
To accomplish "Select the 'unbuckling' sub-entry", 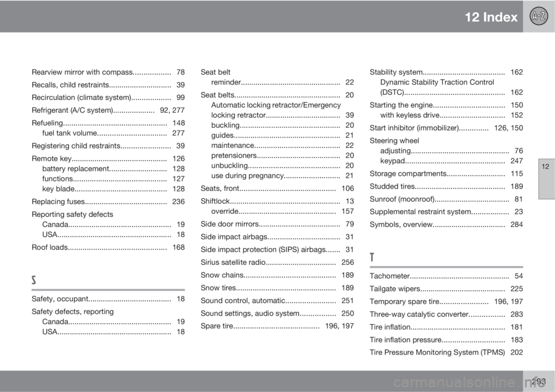I will [283, 166].
